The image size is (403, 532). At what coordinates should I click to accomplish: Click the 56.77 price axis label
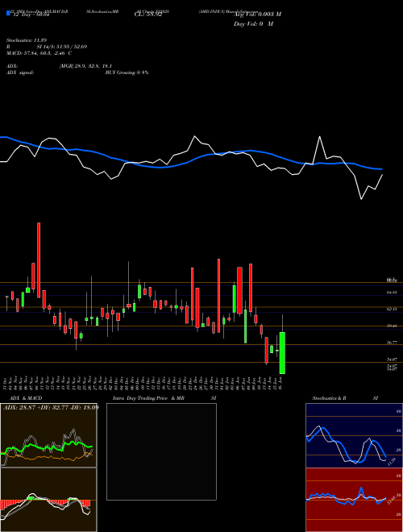393,343
